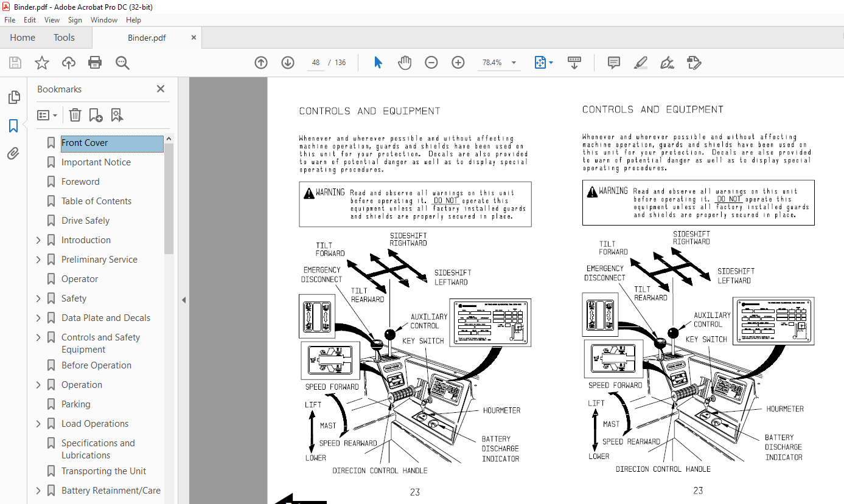Open the zoom level dropdown
Viewport: 844px width, 504px height.
pos(514,63)
